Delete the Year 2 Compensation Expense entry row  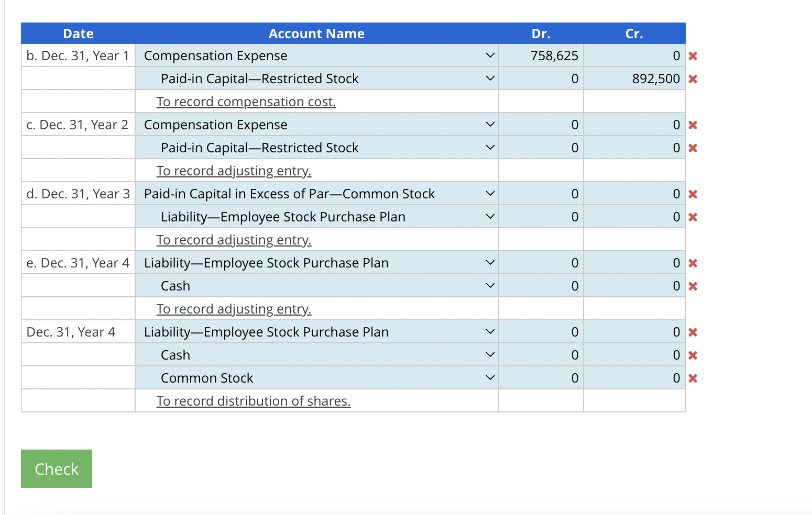click(x=693, y=125)
